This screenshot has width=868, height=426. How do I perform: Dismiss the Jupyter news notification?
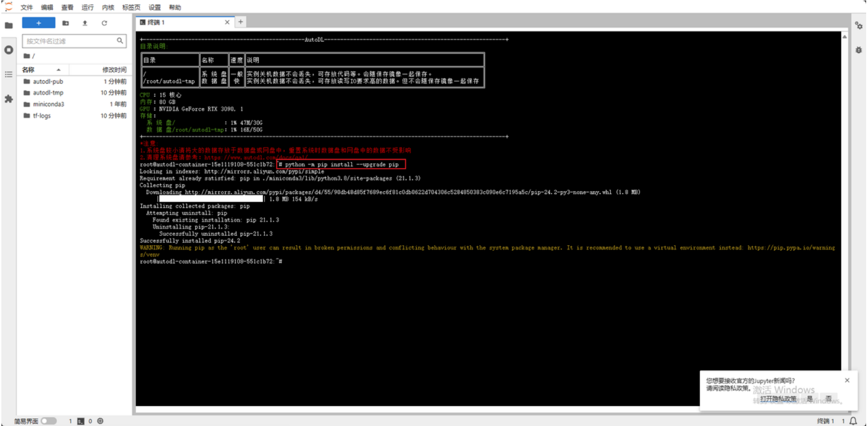click(x=847, y=380)
